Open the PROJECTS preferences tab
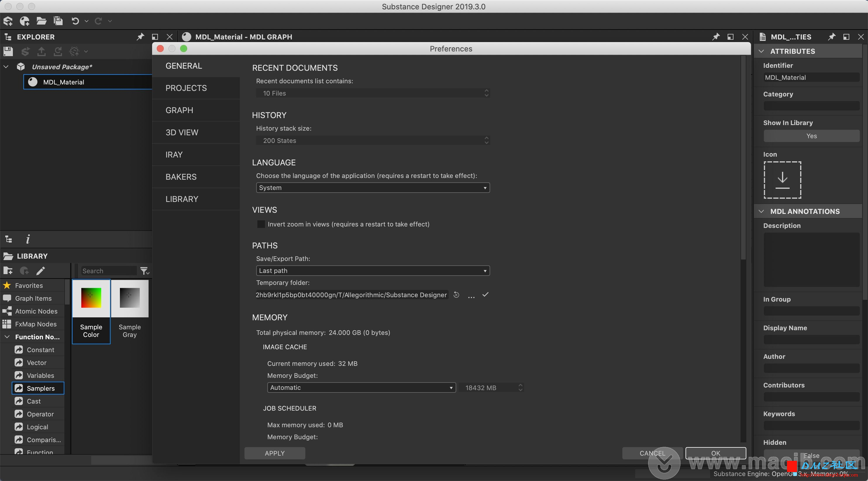868x481 pixels. click(x=196, y=88)
